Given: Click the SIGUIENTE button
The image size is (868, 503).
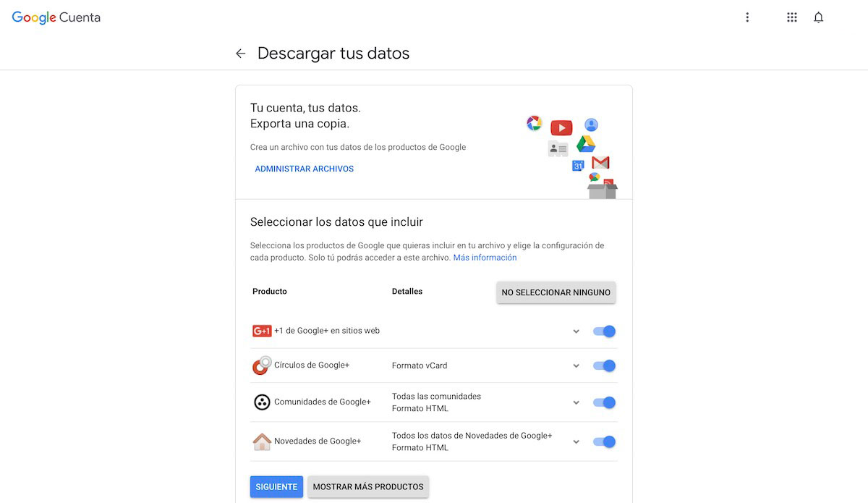Looking at the screenshot, I should [276, 486].
